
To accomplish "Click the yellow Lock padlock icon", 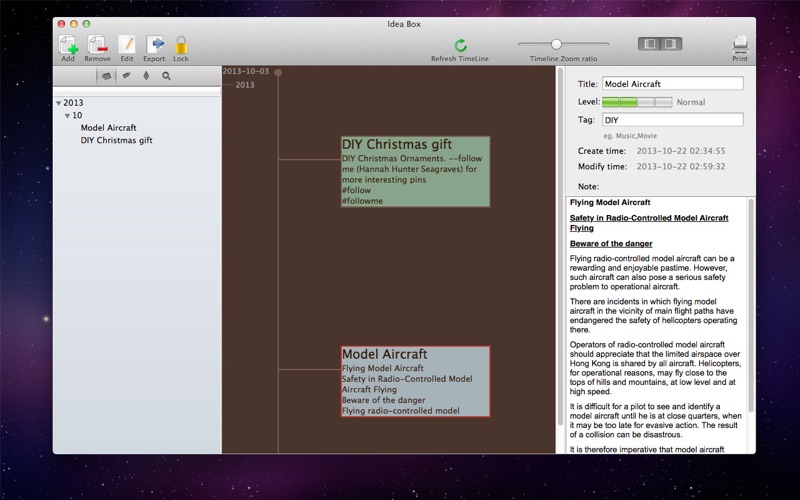I will 181,45.
